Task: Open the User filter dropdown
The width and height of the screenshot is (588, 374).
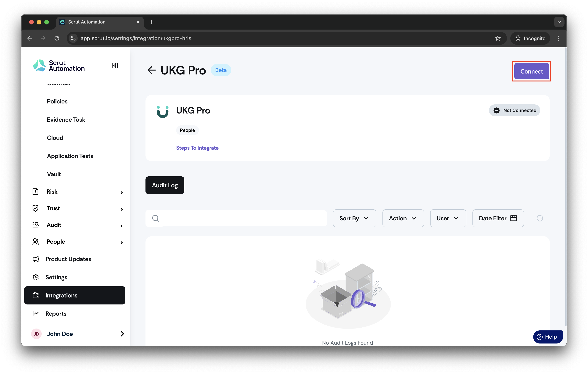Action: pos(448,218)
